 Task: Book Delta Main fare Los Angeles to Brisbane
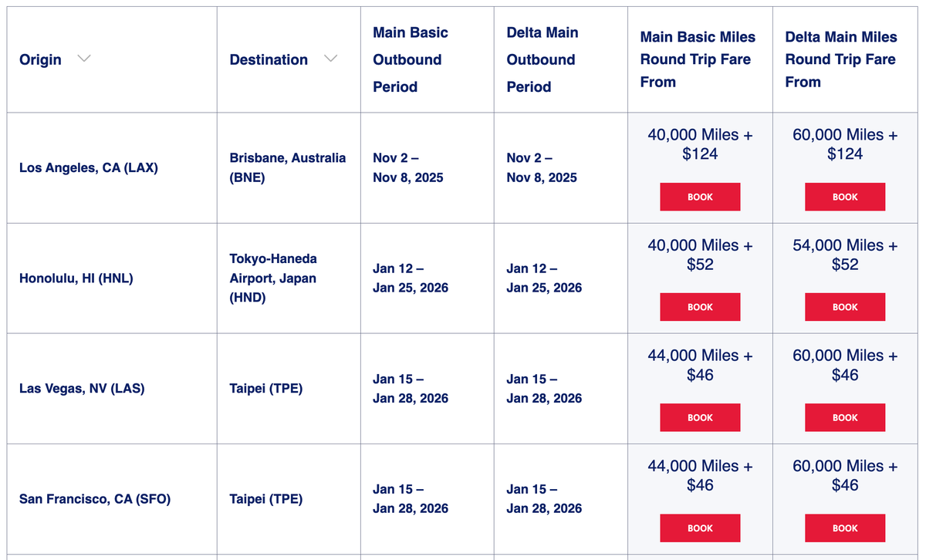(845, 197)
